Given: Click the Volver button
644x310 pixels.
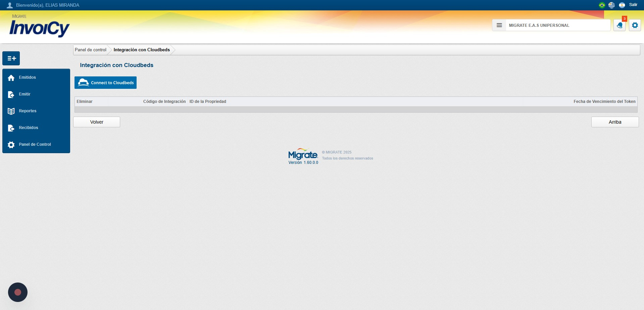Looking at the screenshot, I should [97, 122].
